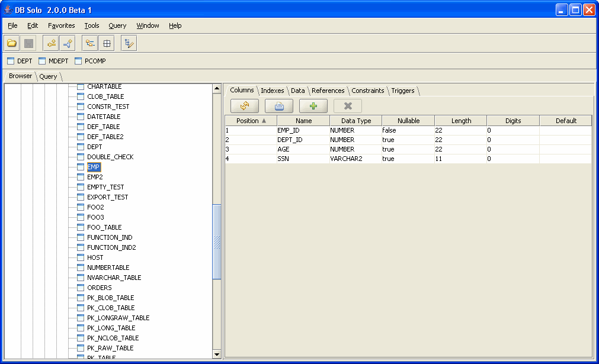Select the EMP_ID cell in the Name column

pos(303,130)
